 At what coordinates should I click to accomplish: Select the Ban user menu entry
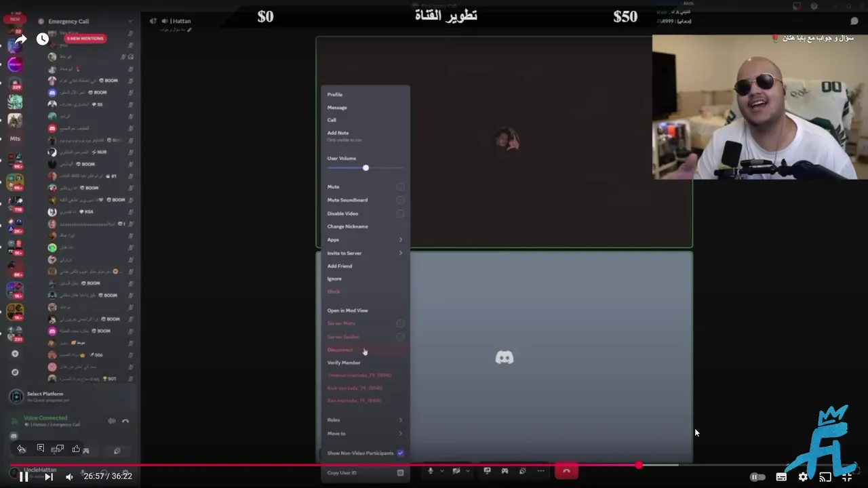(x=365, y=401)
